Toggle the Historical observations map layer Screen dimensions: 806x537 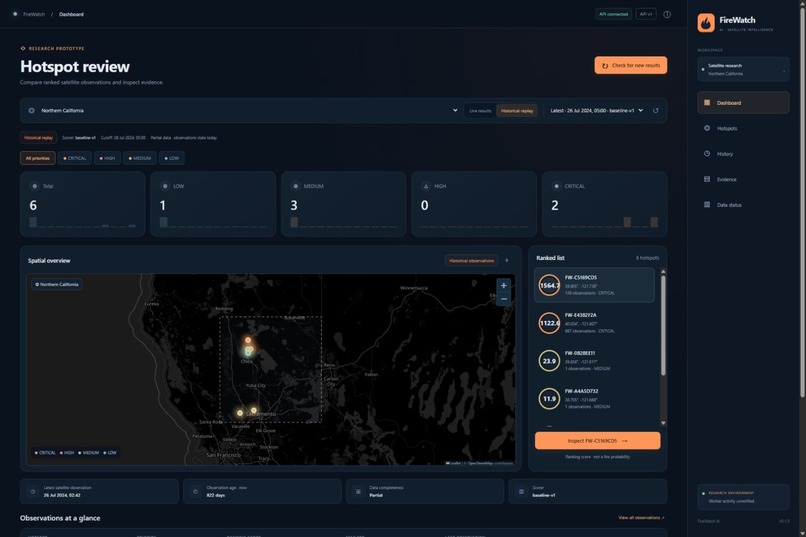click(471, 261)
